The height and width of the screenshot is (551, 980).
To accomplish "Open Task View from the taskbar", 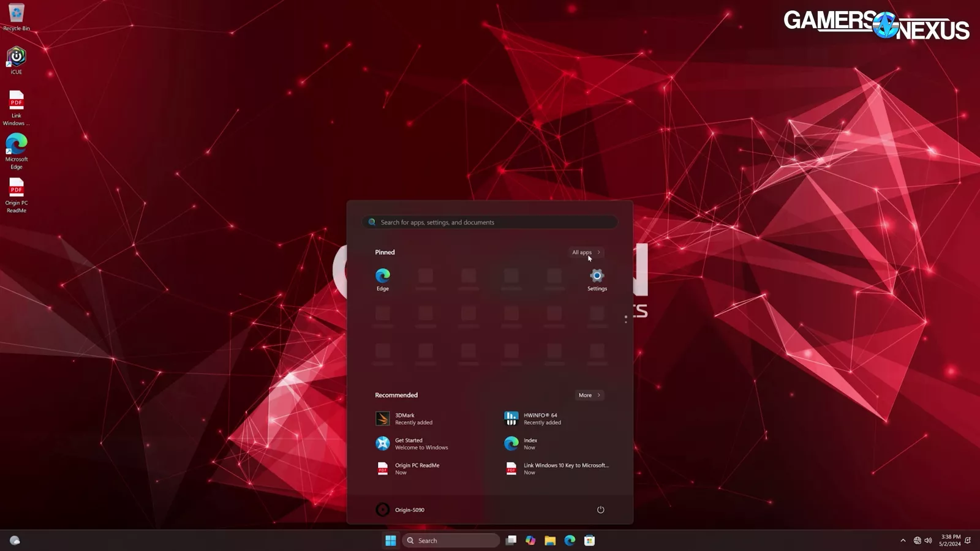I will click(x=511, y=541).
